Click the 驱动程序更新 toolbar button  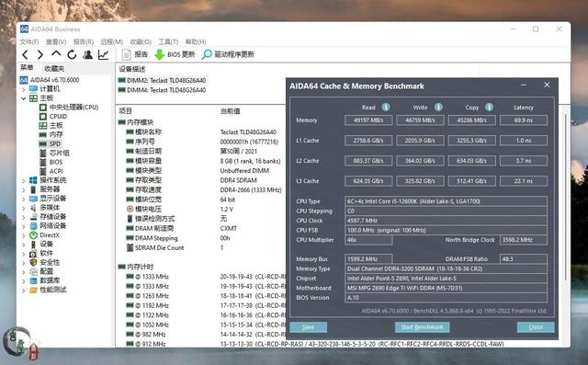click(228, 55)
